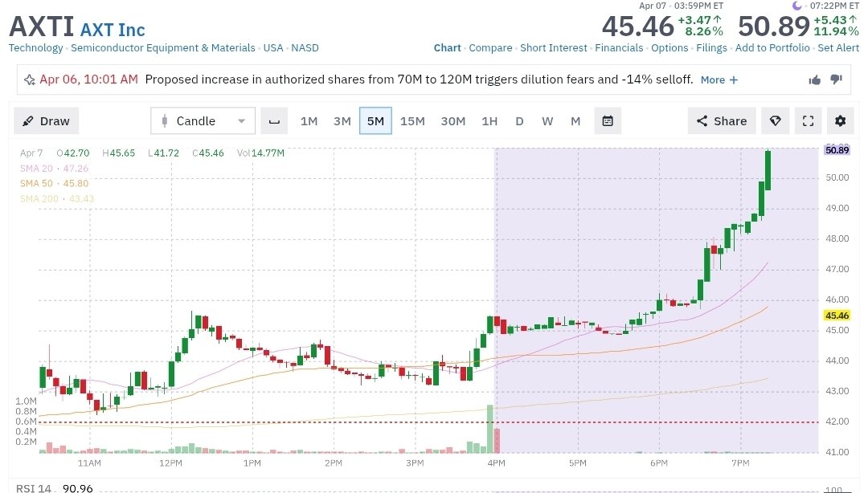The height and width of the screenshot is (493, 868).
Task: Click the AI sparkle icon beside news
Action: click(x=30, y=80)
